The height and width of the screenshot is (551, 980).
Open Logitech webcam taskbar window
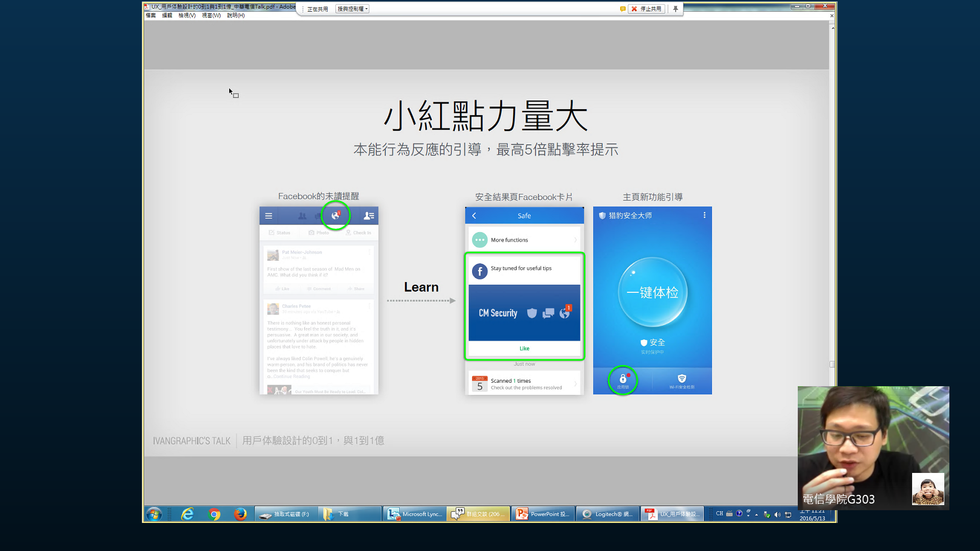(607, 514)
